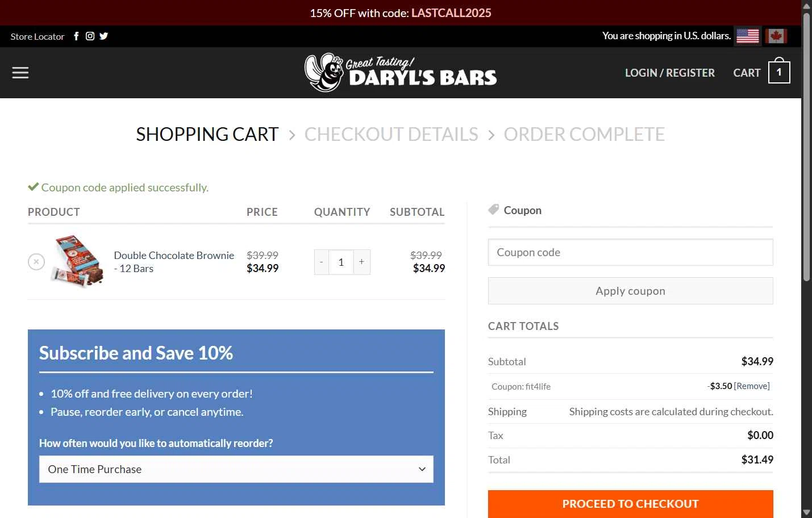Switch to Canadian flag currency

[x=776, y=36]
